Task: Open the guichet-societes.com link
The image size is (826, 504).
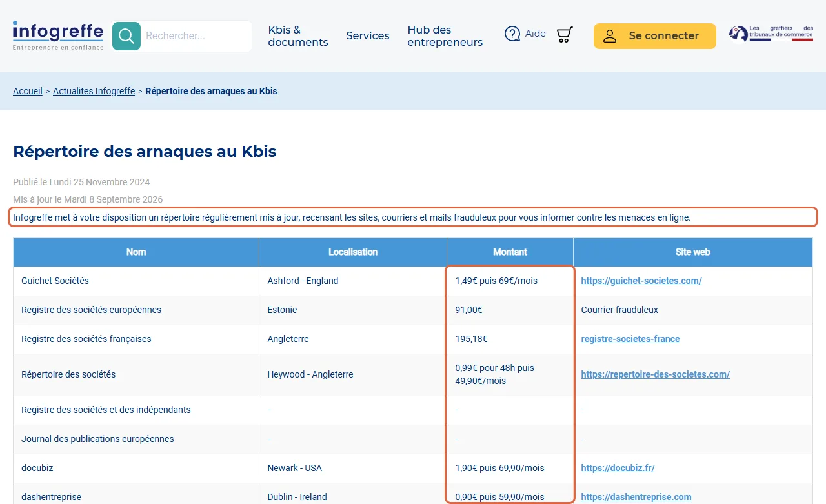Action: point(641,281)
